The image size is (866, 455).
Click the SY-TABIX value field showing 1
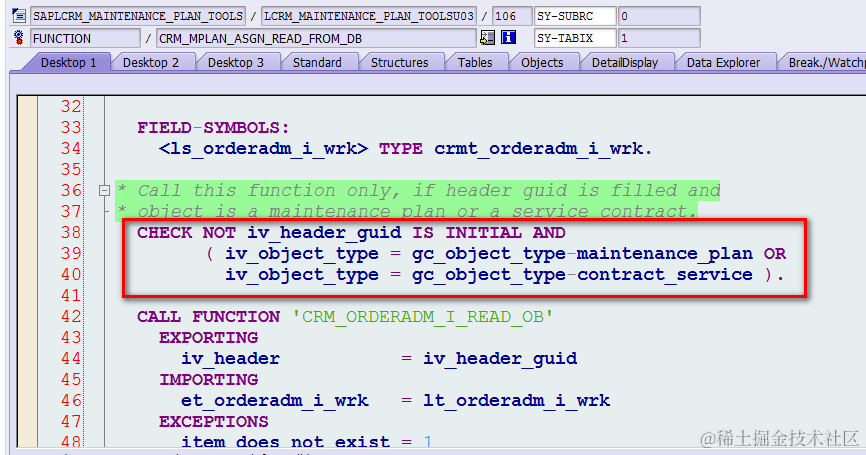click(659, 38)
